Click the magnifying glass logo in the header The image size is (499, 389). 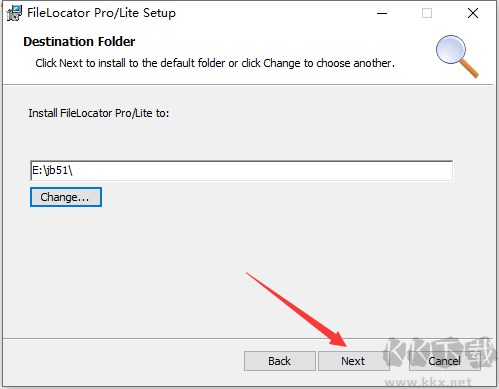457,56
